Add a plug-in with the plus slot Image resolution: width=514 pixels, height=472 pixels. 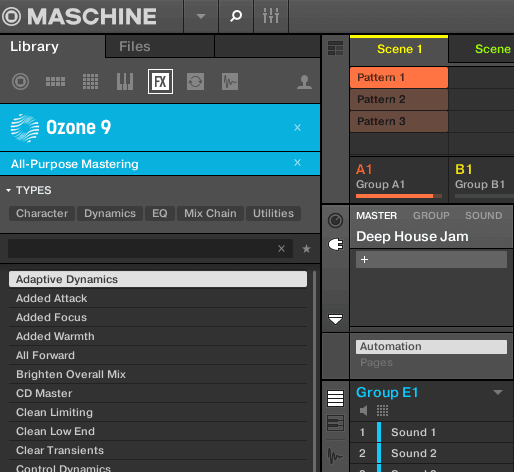pyautogui.click(x=431, y=259)
